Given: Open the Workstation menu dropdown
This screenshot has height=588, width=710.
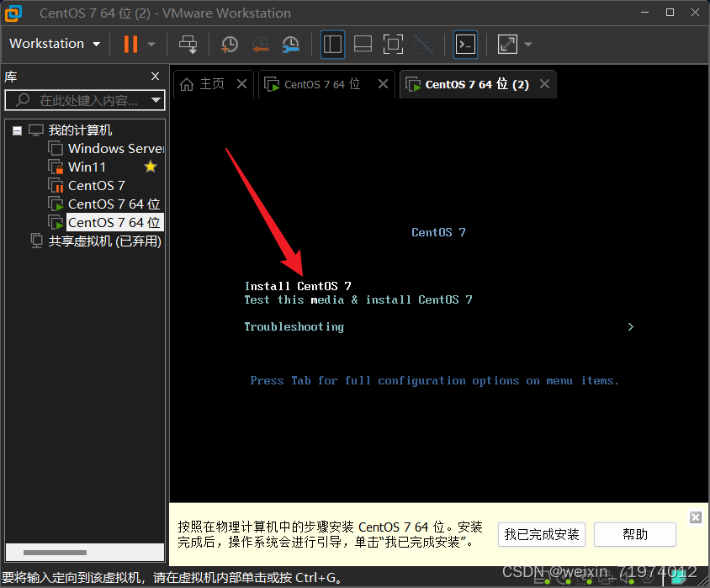Looking at the screenshot, I should click(55, 44).
